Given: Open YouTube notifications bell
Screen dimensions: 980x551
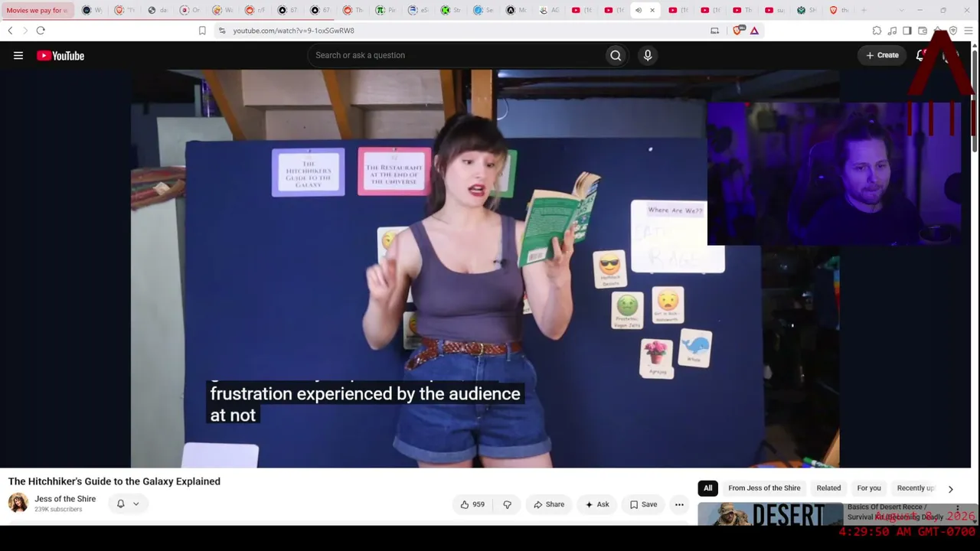Looking at the screenshot, I should tap(921, 55).
